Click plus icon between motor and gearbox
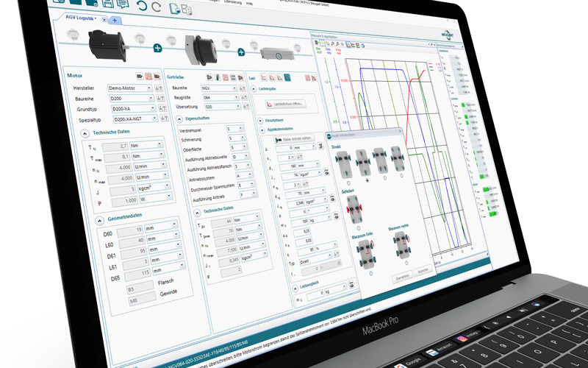 [x=157, y=49]
